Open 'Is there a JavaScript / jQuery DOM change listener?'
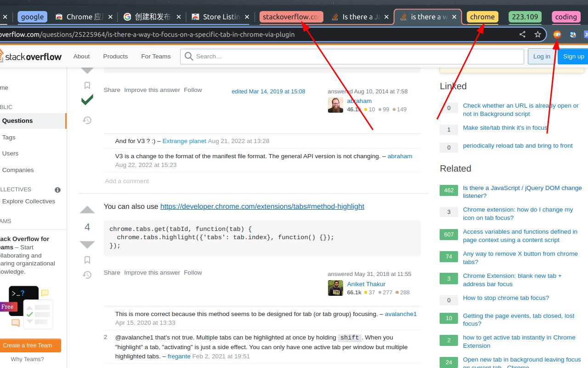The image size is (588, 368). coord(522,192)
